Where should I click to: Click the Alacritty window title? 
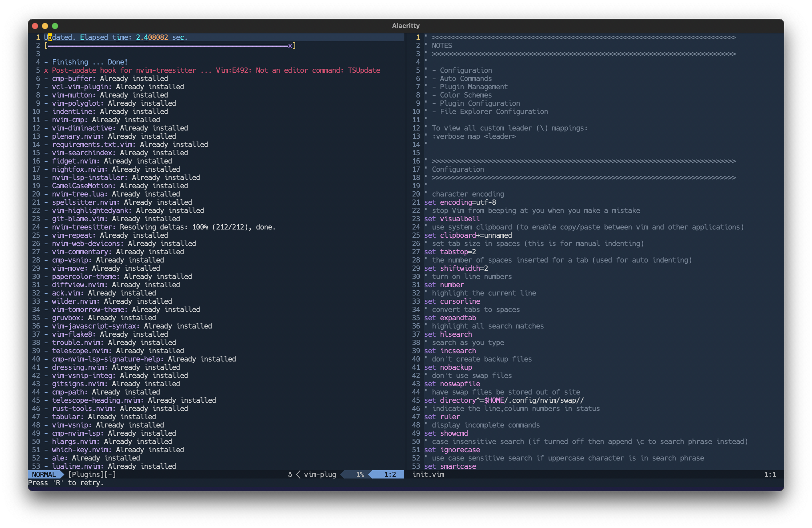tap(406, 25)
